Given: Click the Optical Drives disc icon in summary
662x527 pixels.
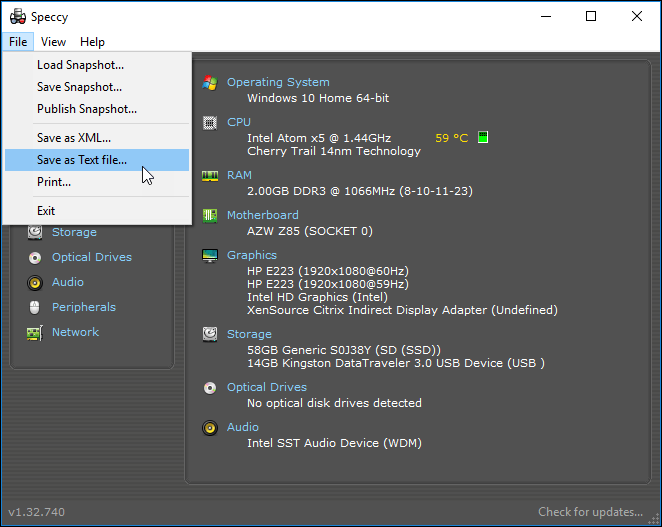Looking at the screenshot, I should click(210, 388).
